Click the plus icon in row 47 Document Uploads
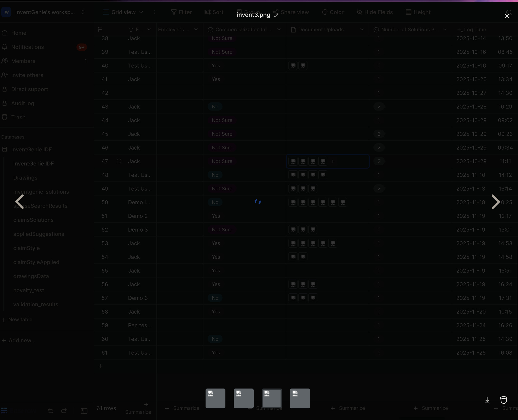Image resolution: width=518 pixels, height=420 pixels. (x=333, y=161)
